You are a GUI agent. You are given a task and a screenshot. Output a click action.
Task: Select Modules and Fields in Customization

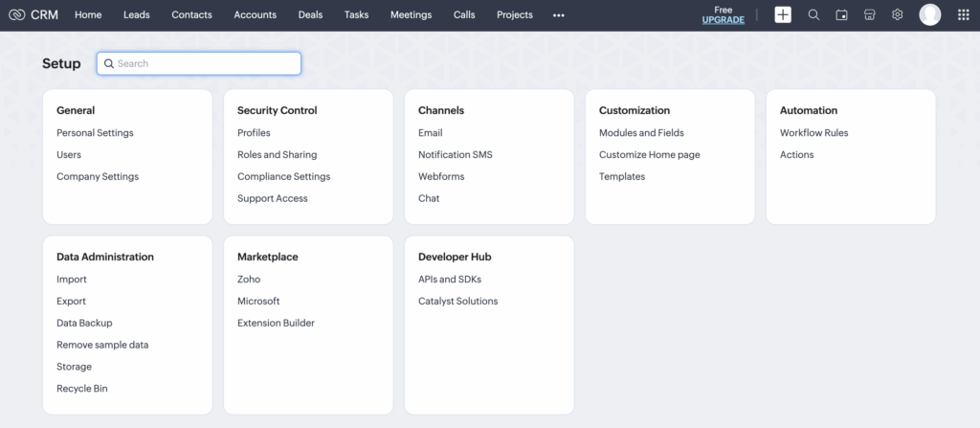pos(641,133)
